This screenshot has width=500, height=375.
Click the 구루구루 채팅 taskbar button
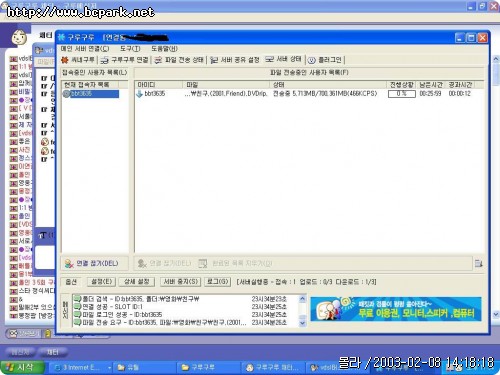[x=273, y=367]
